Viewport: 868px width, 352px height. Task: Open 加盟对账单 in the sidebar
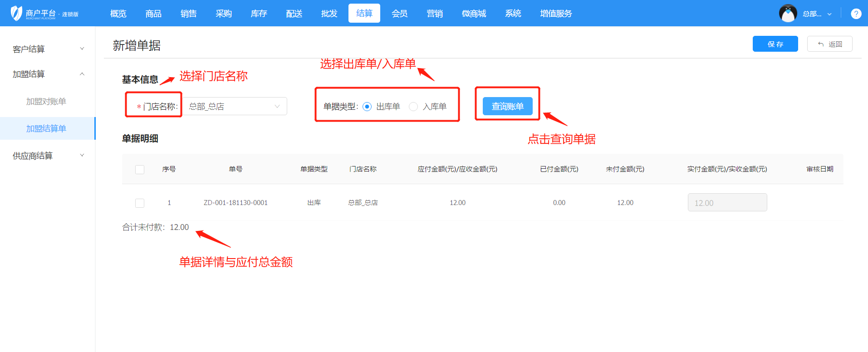[46, 102]
